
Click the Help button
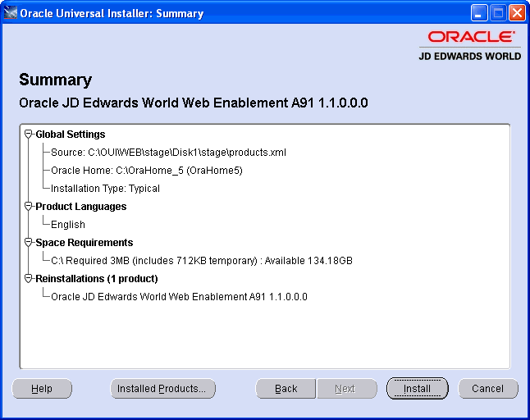pyautogui.click(x=42, y=389)
